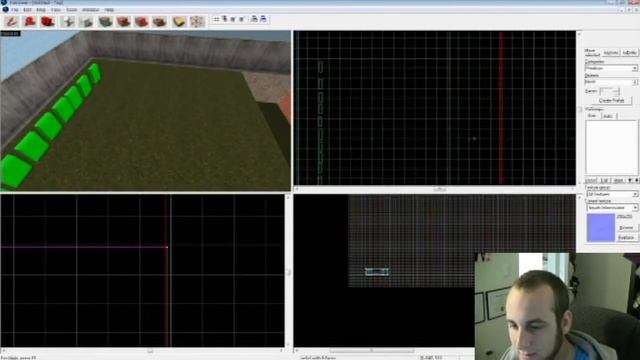The height and width of the screenshot is (360, 640).
Task: Click VisGroups move up arrow
Action: (630, 180)
